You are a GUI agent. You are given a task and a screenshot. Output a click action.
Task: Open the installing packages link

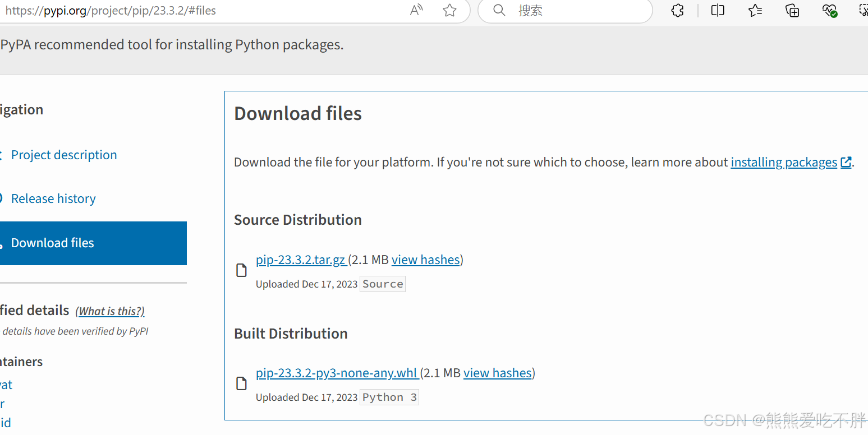[784, 162]
